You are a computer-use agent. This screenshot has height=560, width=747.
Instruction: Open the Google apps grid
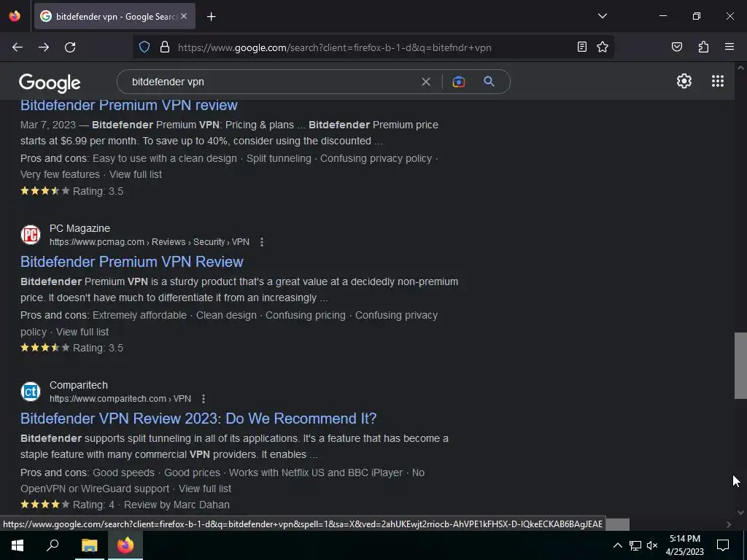(718, 81)
